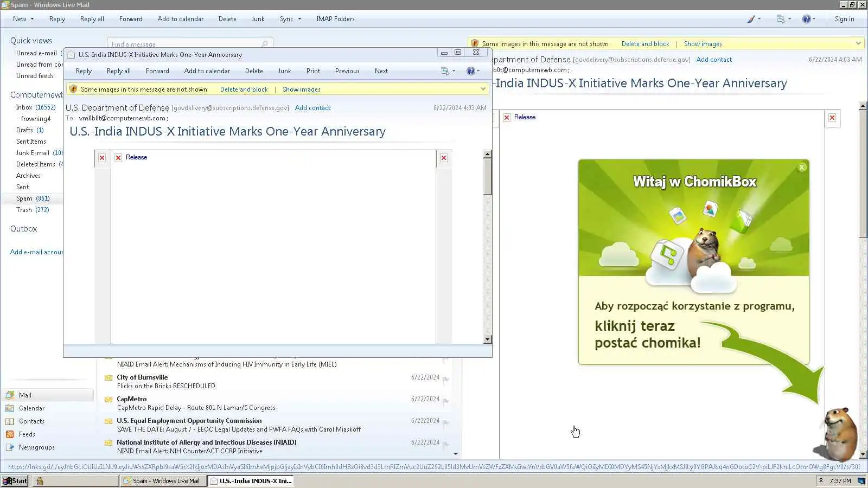Click Add contact link in message window
This screenshot has width=868, height=488.
[312, 108]
